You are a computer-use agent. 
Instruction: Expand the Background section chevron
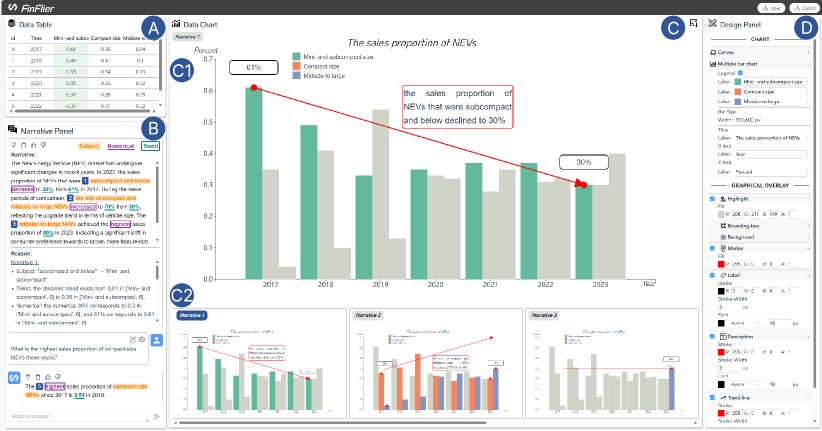[x=808, y=237]
